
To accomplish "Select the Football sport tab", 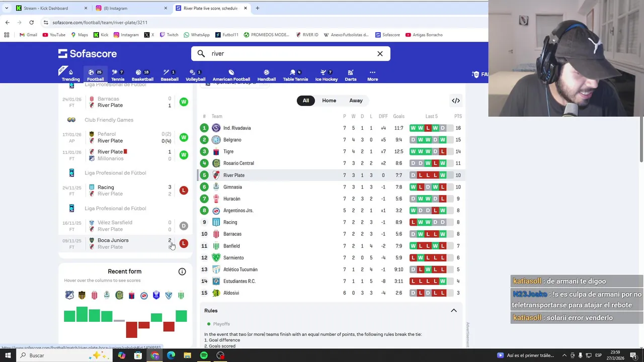I will click(x=95, y=75).
